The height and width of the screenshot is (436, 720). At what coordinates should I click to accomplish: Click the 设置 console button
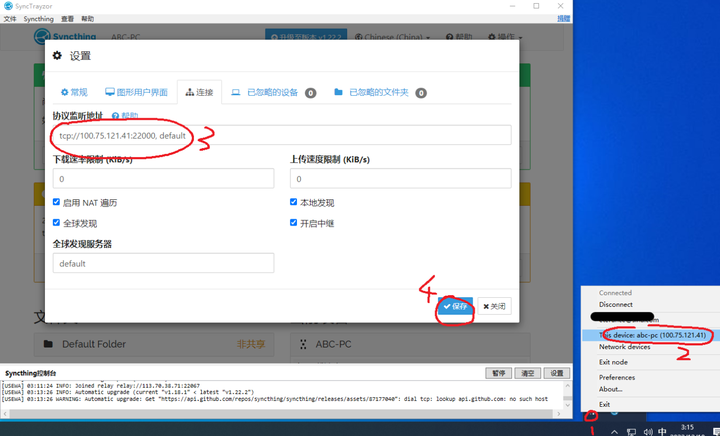click(x=557, y=373)
